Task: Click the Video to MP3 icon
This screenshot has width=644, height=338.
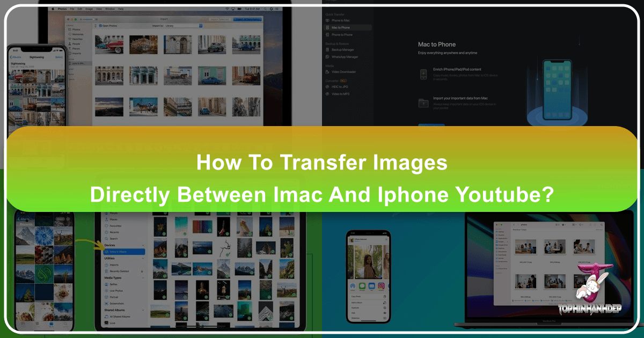Action: coord(327,94)
